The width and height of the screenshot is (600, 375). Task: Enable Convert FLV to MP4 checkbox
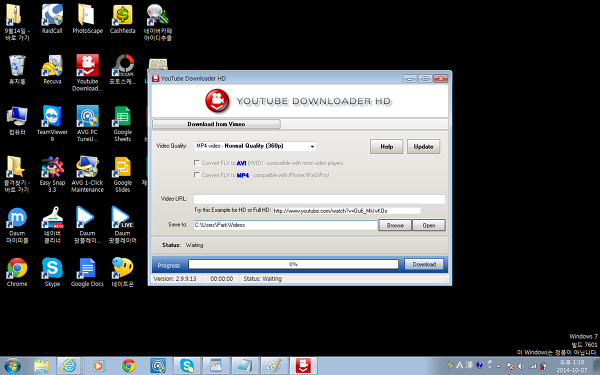197,175
